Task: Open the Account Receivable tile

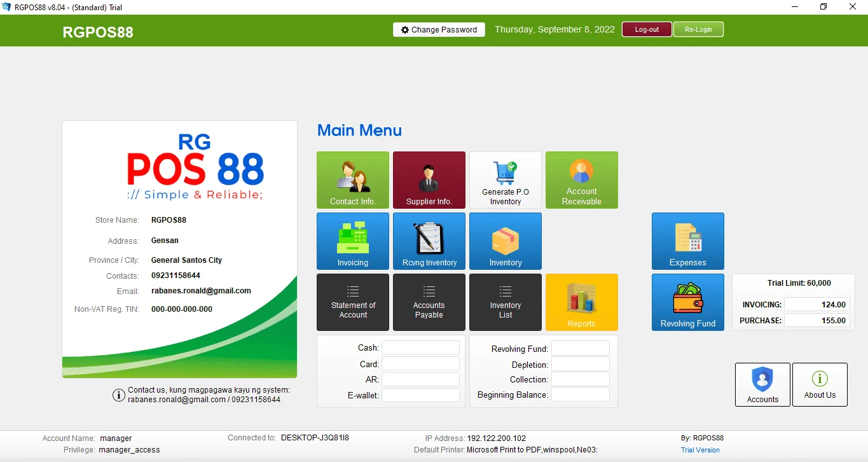Action: click(x=582, y=180)
